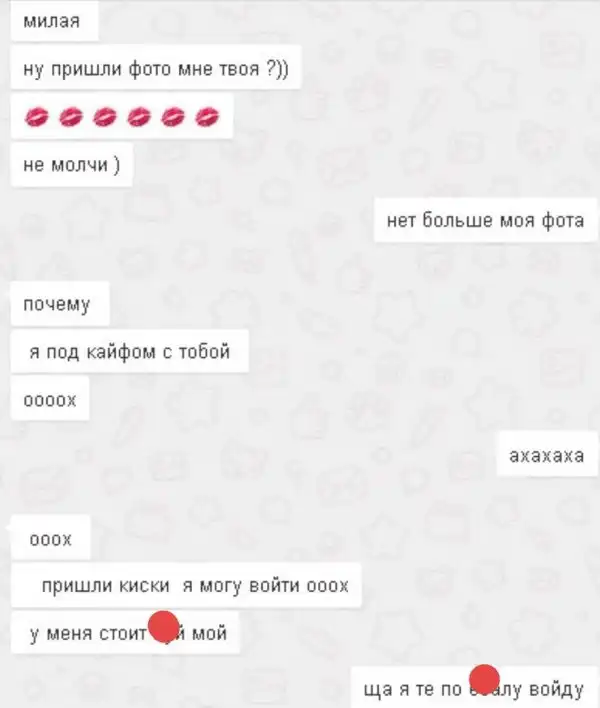Select the "оооох" message bubble
The image size is (600, 708).
(50, 399)
